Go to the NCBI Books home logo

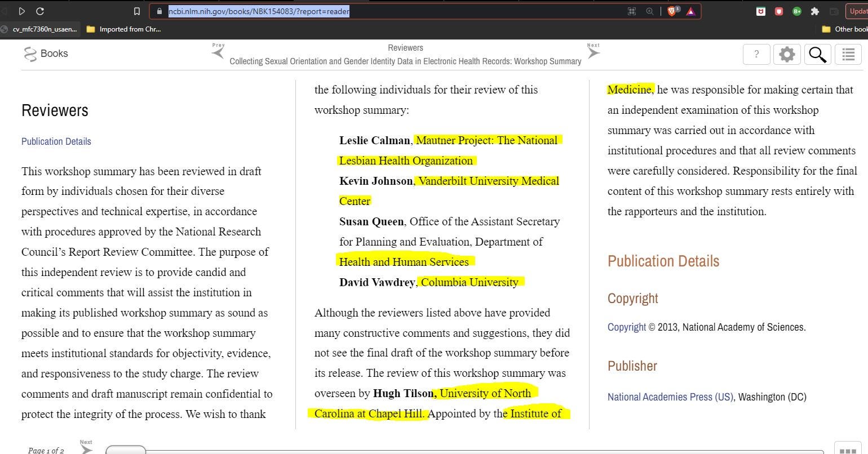46,54
